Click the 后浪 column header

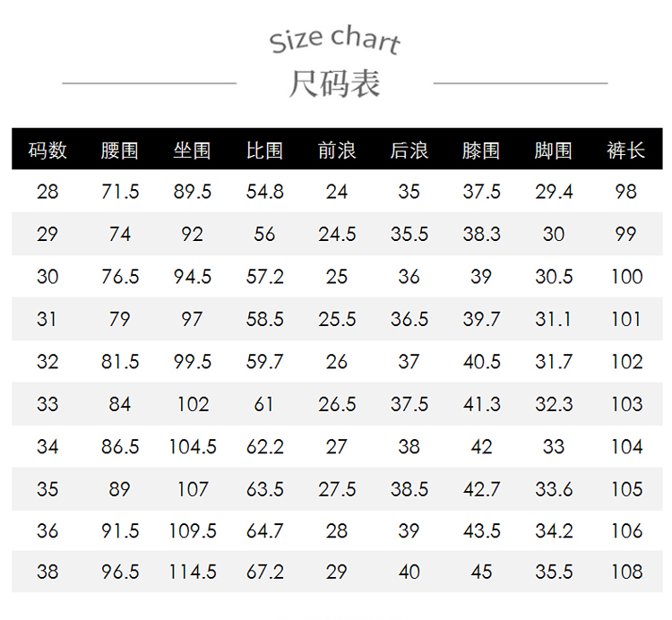pos(409,150)
